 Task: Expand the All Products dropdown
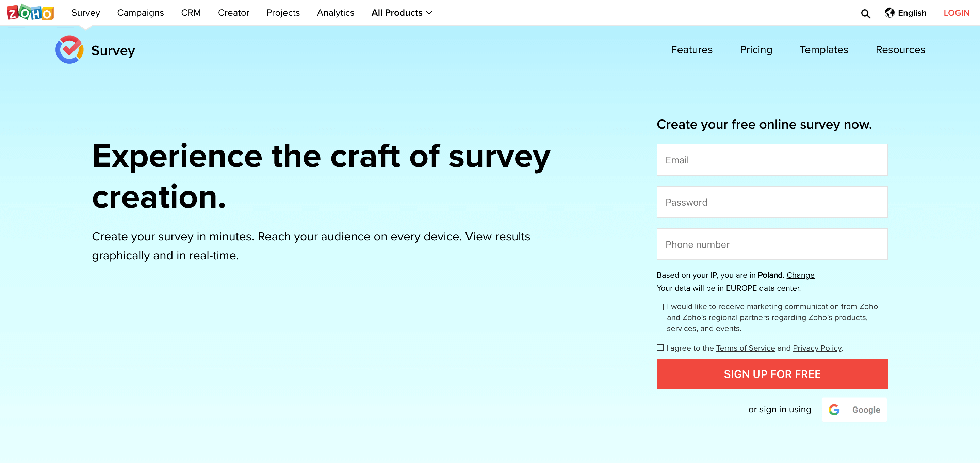point(402,13)
